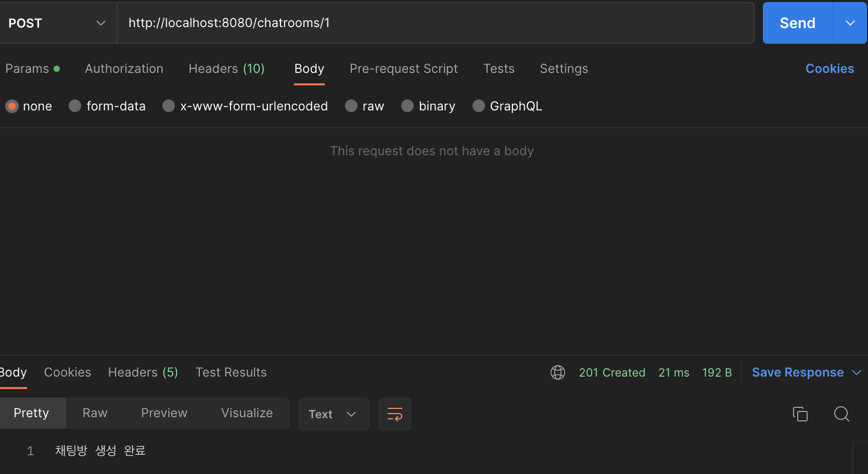Select the Pretty response view
The image size is (868, 474).
[31, 413]
